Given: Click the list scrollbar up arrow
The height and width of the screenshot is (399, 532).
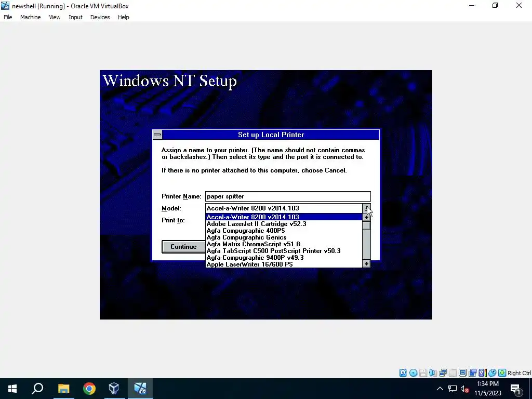Looking at the screenshot, I should click(366, 217).
